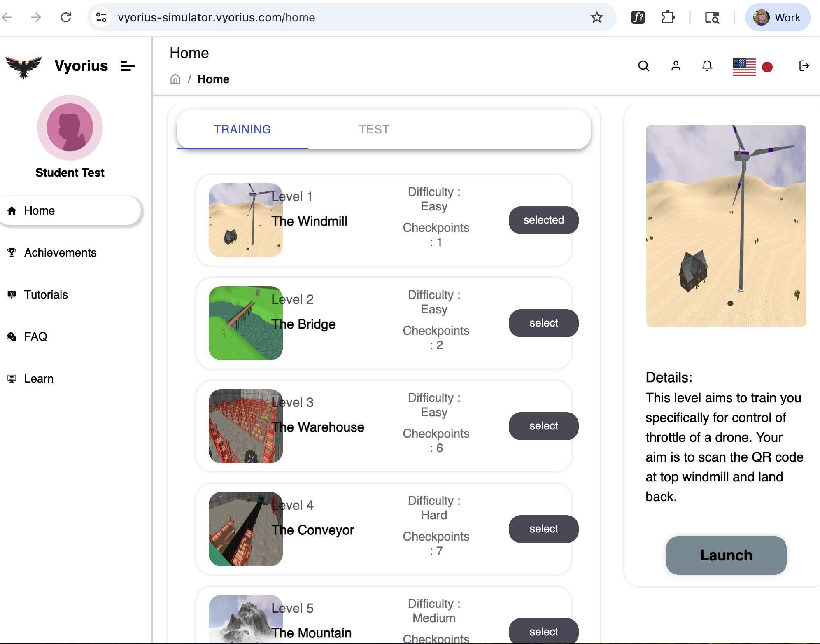Click the search magnifier icon in header

[643, 66]
